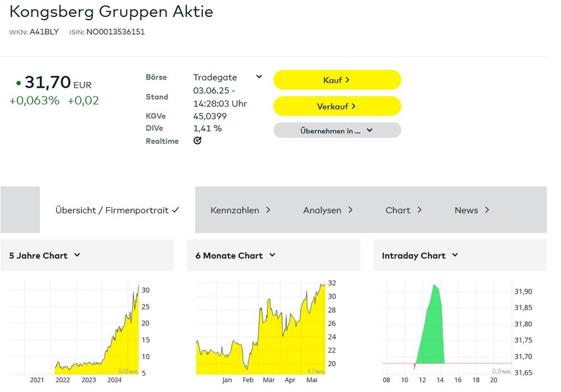
Task: Open the News tab
Action: point(472,210)
